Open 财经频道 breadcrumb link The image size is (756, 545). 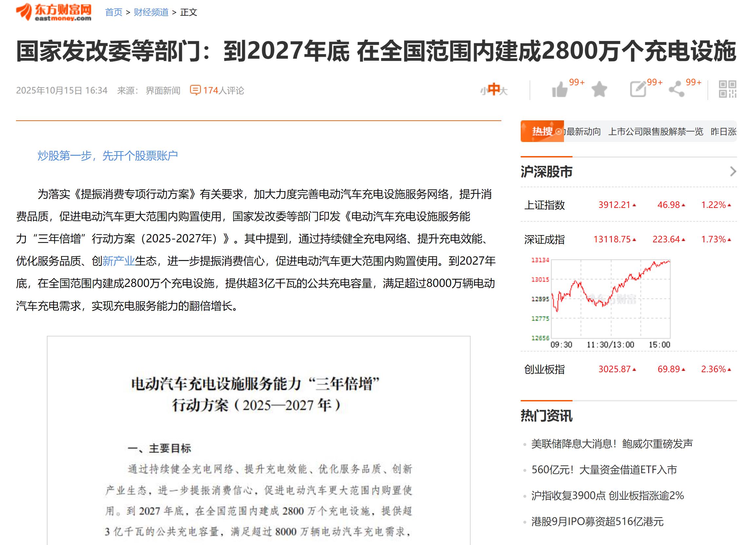(x=151, y=12)
